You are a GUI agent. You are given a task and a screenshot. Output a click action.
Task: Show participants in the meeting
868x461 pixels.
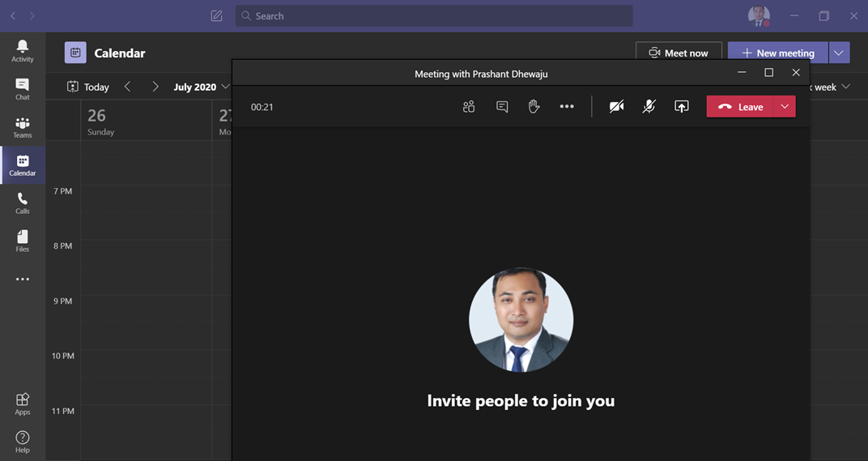[469, 107]
